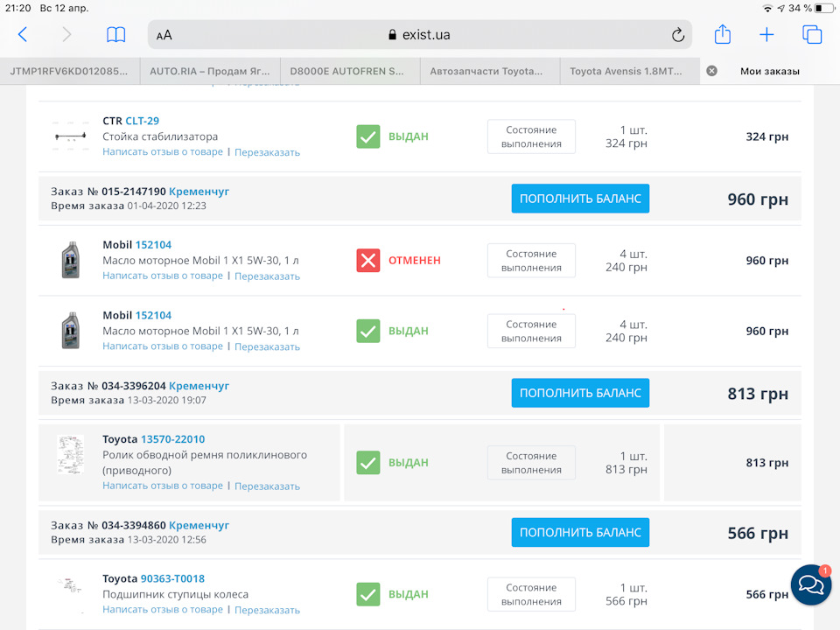Switch to the JTMP1RFV6KD012085 tab

[x=70, y=71]
